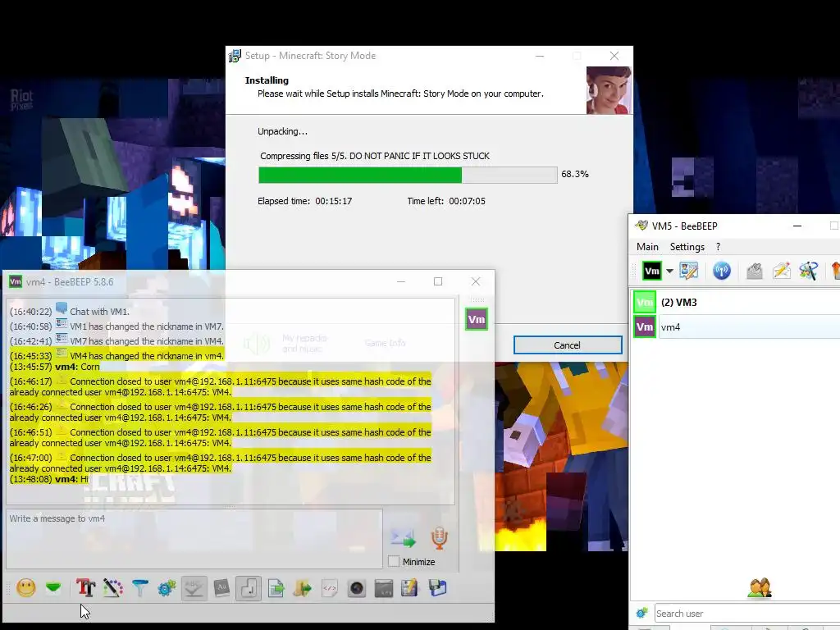Screen dimensions: 840x630
Task: Click the Write a message to vm4 field
Action: [x=194, y=538]
